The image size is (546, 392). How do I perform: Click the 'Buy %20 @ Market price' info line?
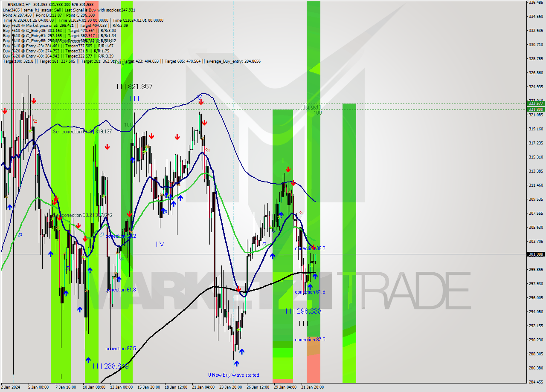click(x=65, y=25)
